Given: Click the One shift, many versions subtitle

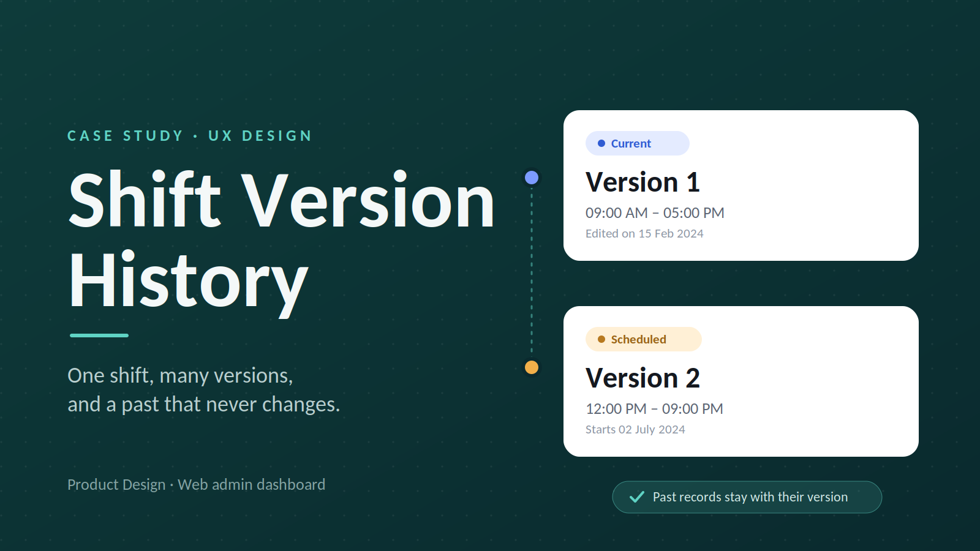Looking at the screenshot, I should point(204,390).
